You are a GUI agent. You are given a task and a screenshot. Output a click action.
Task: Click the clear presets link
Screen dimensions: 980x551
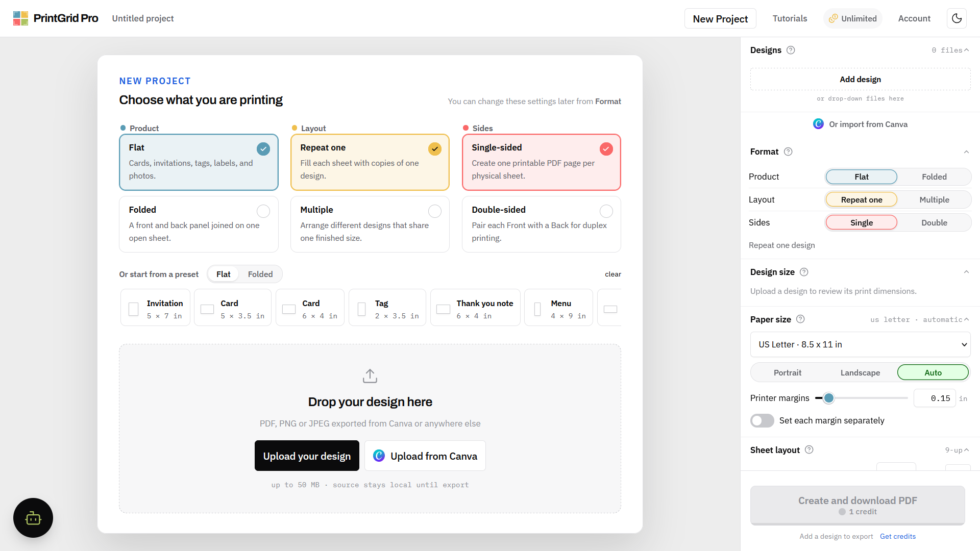pyautogui.click(x=613, y=274)
